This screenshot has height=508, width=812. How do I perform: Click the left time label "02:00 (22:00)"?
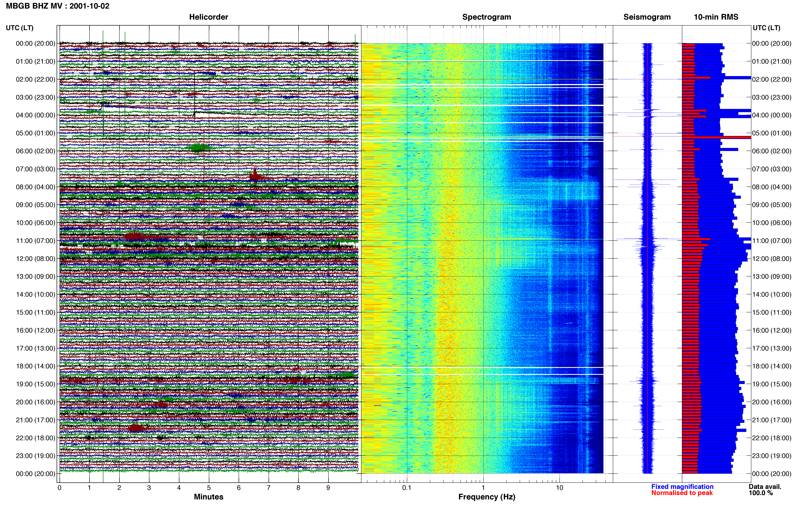pyautogui.click(x=36, y=79)
